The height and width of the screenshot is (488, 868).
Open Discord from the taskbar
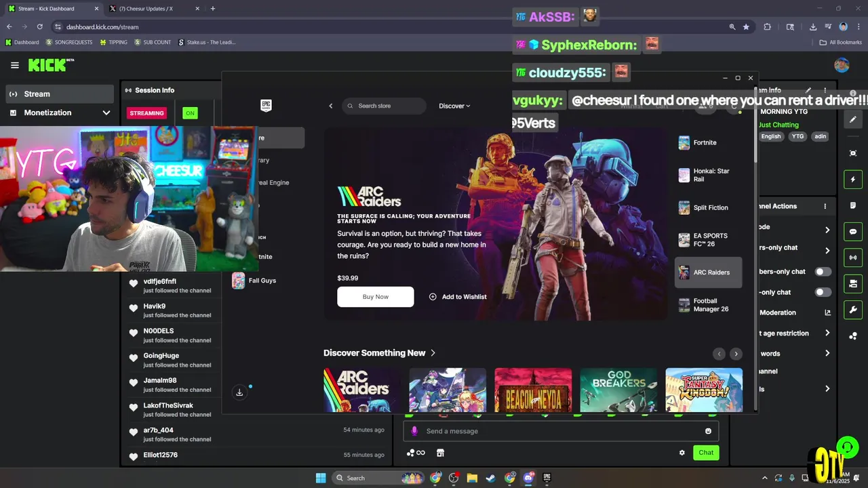[528, 478]
